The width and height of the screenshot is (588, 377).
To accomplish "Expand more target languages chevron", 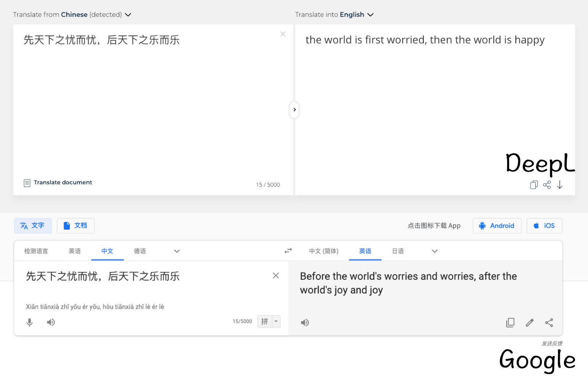I will point(434,251).
